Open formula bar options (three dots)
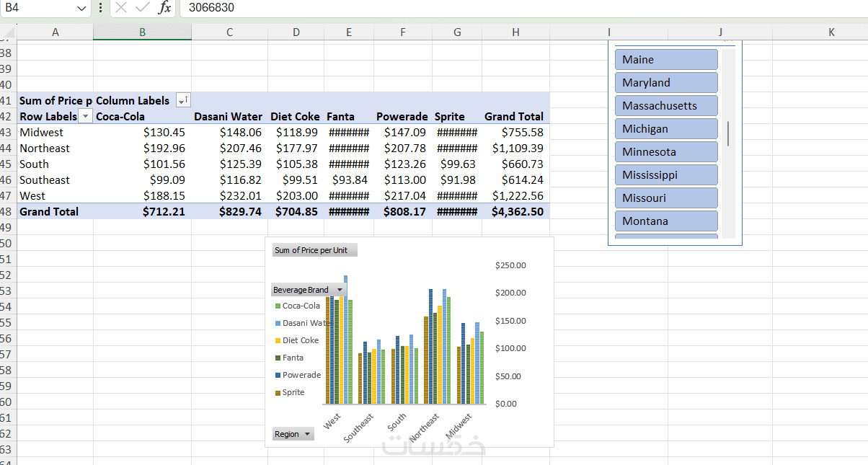 click(x=99, y=8)
